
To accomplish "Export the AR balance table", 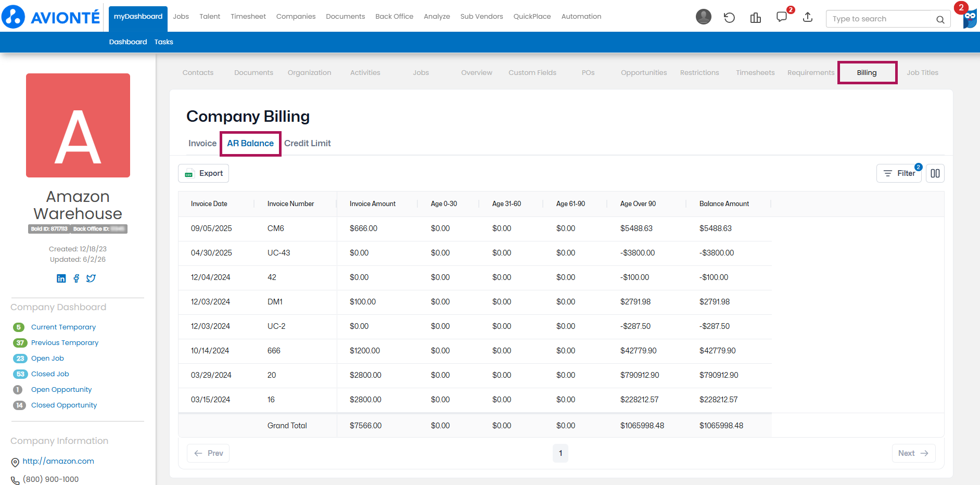I will [203, 173].
